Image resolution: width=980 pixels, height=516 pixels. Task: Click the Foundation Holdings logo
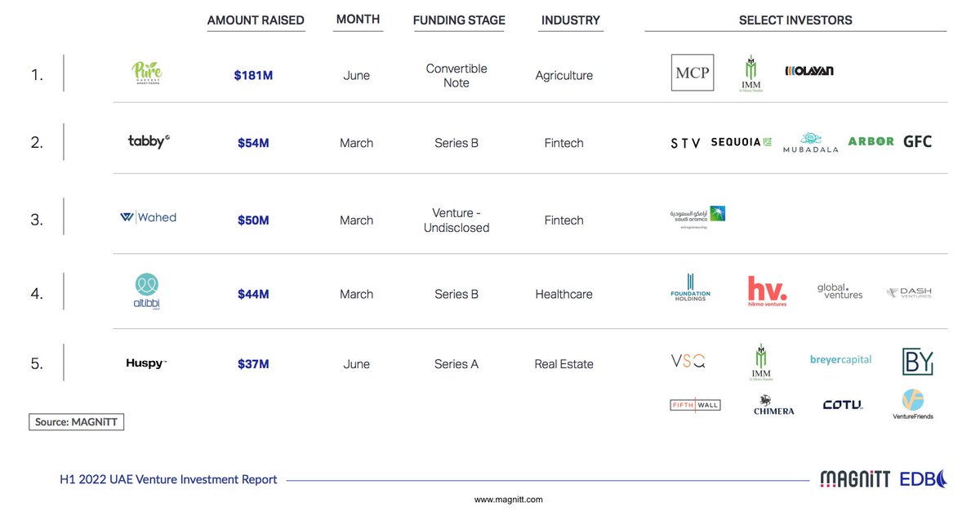pos(690,288)
